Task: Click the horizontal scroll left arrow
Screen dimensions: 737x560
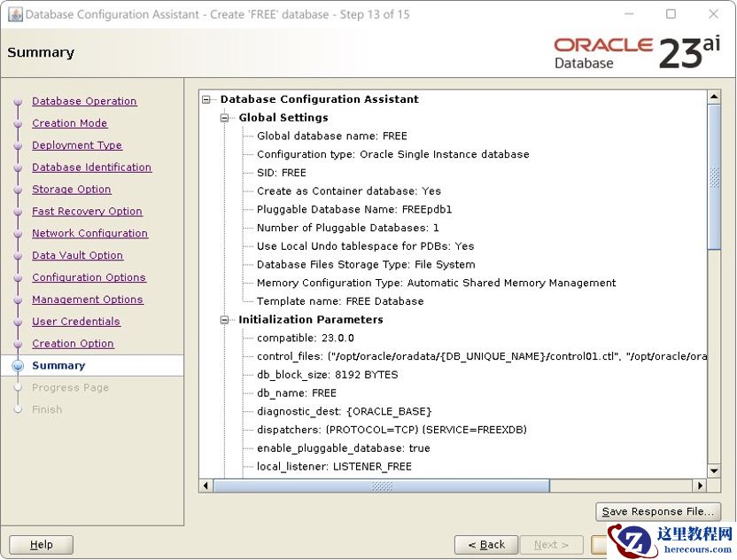Action: [206, 486]
